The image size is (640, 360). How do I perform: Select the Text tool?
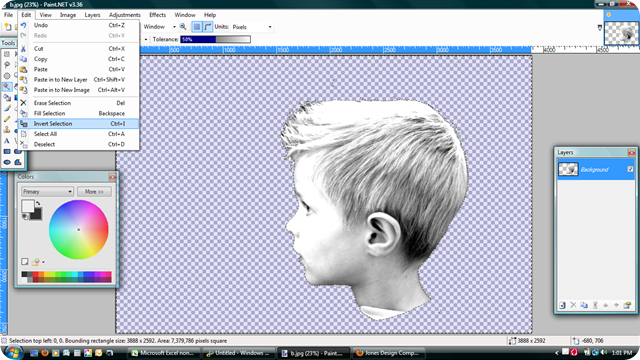(x=7, y=141)
